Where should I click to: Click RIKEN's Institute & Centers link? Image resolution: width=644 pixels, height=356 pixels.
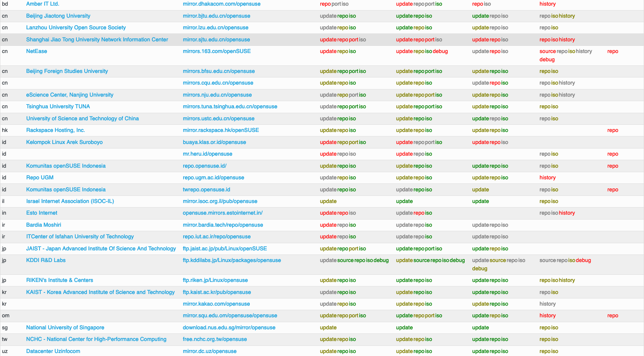tap(59, 280)
